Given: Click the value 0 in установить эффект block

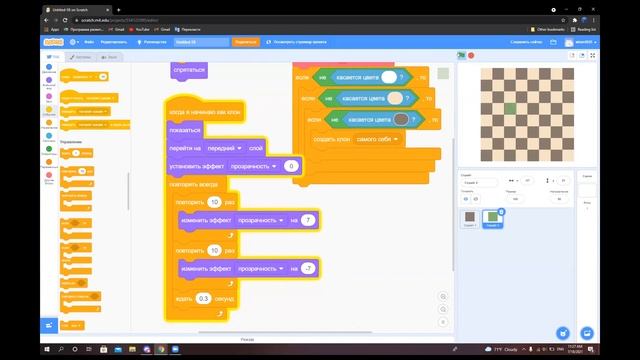Looking at the screenshot, I should (x=291, y=166).
